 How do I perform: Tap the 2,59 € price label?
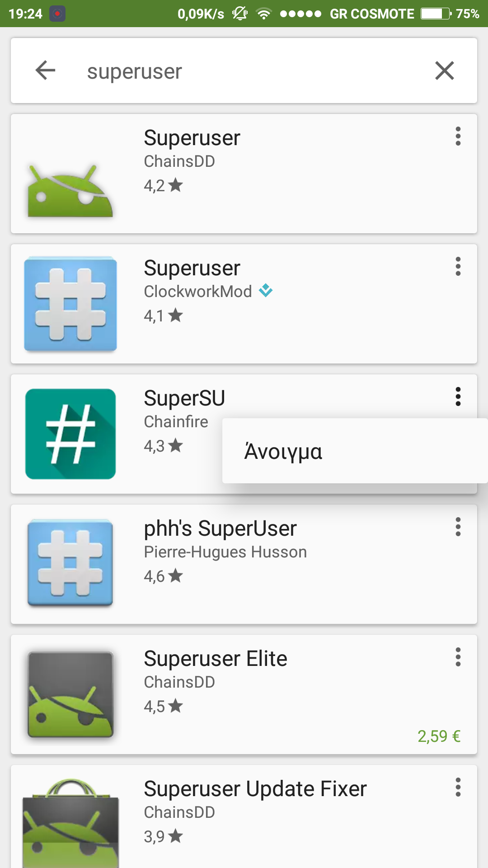(439, 736)
